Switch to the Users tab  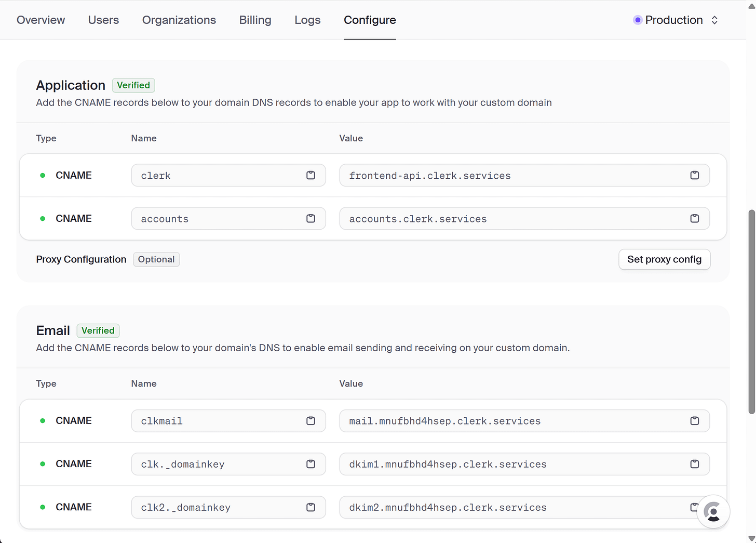[103, 20]
